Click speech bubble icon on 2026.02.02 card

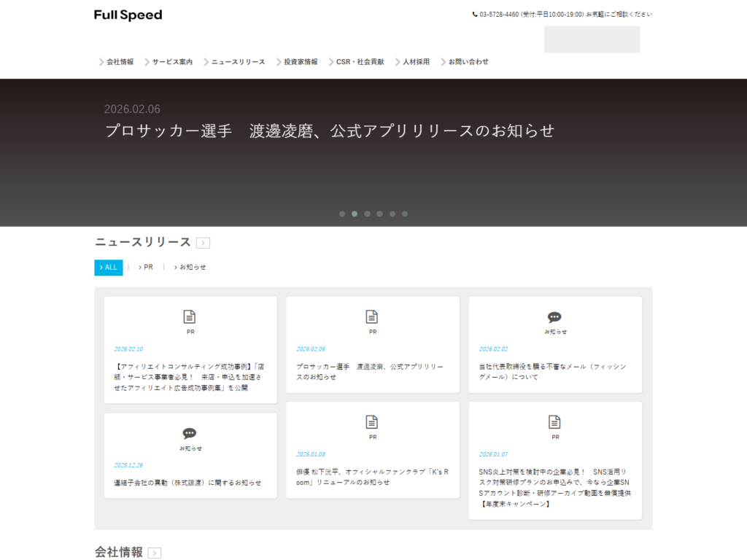tap(554, 317)
